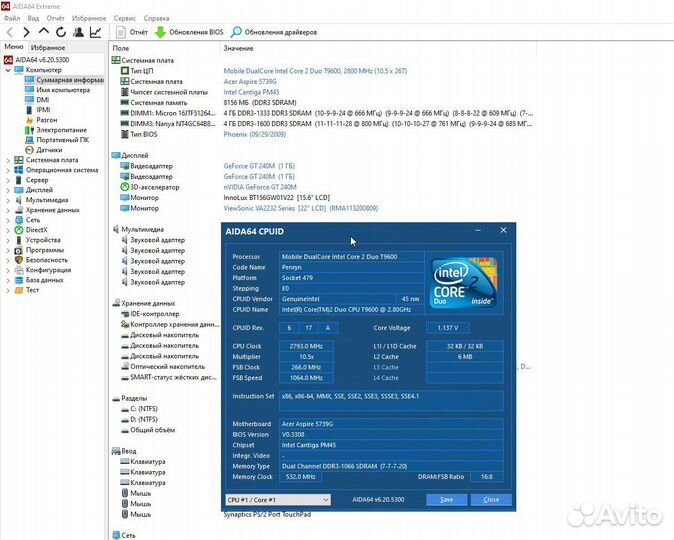This screenshot has height=540, width=674.
Task: Expand the Сервер tree node
Action: point(8,180)
